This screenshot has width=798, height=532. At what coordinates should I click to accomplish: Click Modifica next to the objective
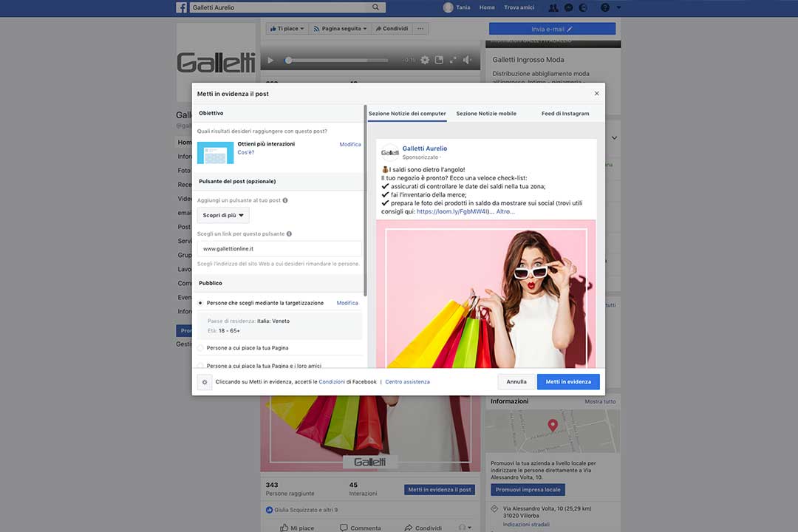350,144
